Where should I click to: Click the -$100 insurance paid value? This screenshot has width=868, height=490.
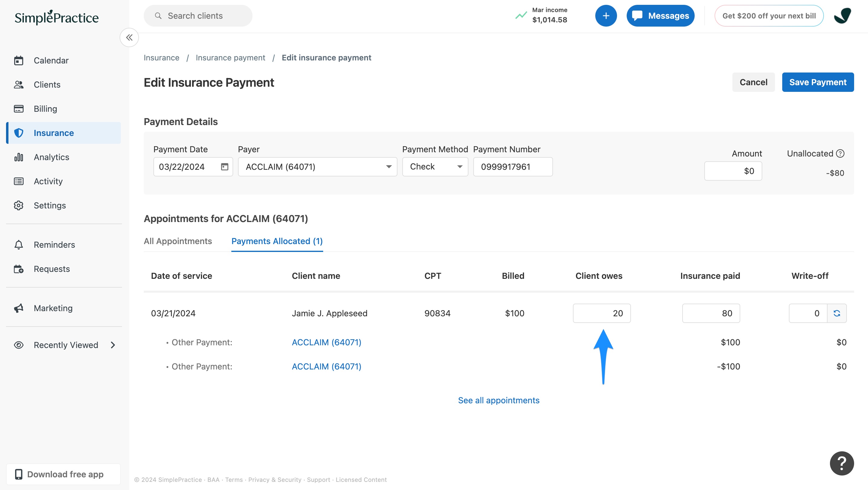pyautogui.click(x=728, y=367)
